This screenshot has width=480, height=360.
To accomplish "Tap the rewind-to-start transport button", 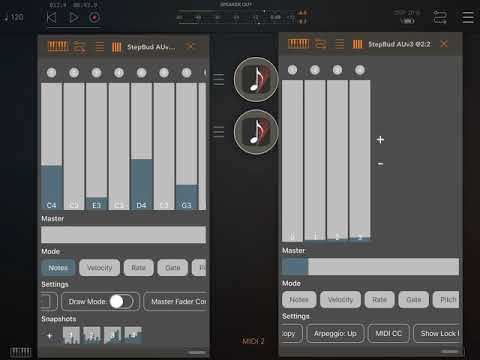I will click(x=51, y=17).
